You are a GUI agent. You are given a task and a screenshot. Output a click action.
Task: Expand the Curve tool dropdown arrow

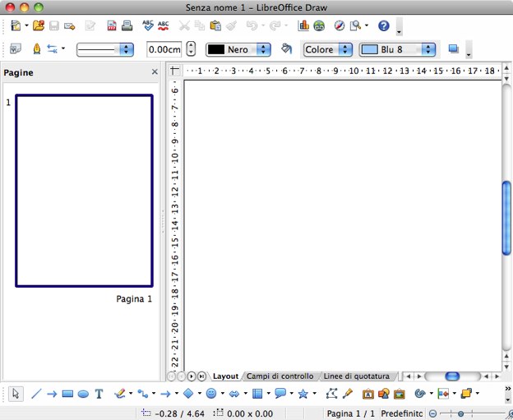[x=131, y=393]
